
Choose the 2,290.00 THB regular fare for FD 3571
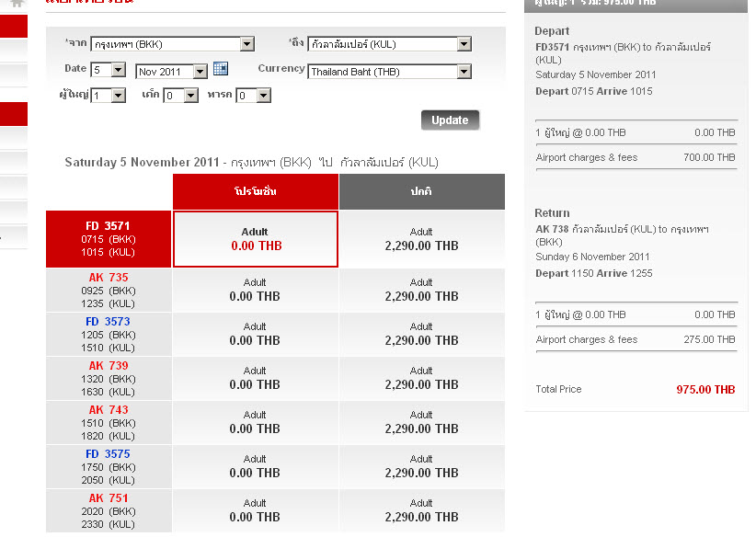coord(422,239)
